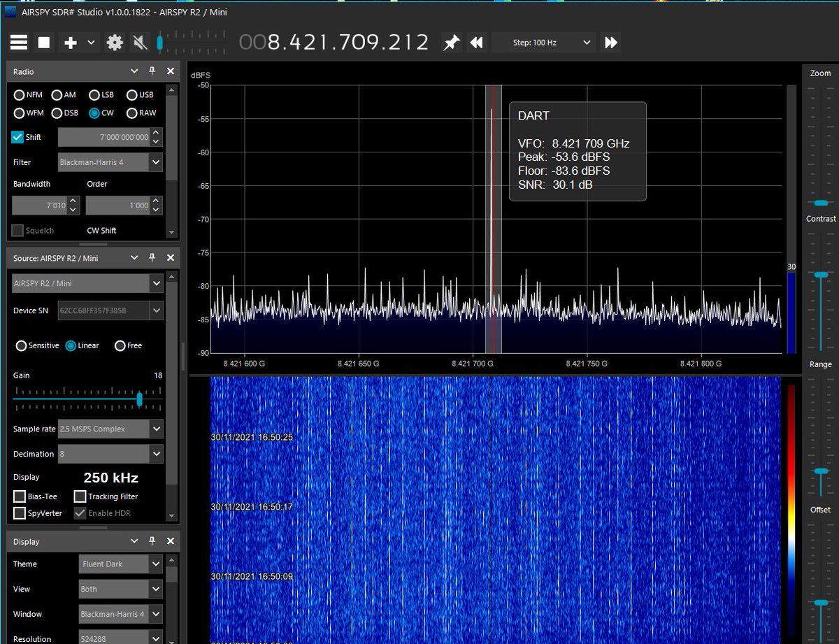Viewport: 839px width, 644px height.
Task: Open settings with the gear icon
Action: [115, 43]
